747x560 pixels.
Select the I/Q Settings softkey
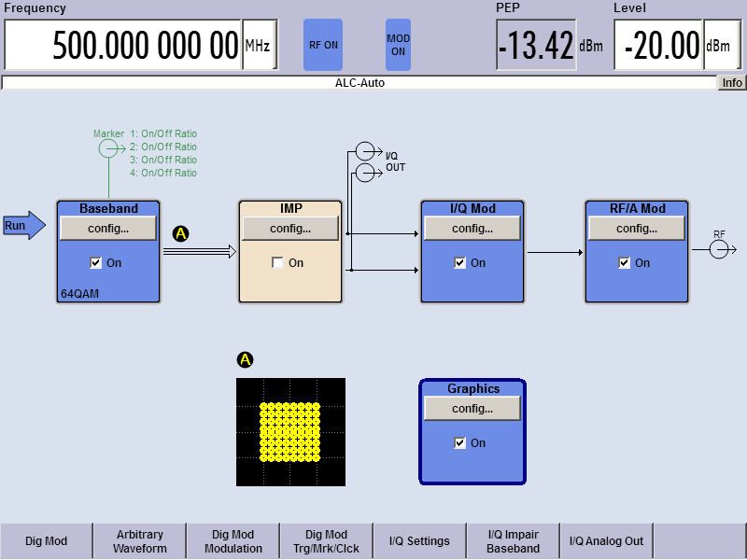[x=419, y=541]
